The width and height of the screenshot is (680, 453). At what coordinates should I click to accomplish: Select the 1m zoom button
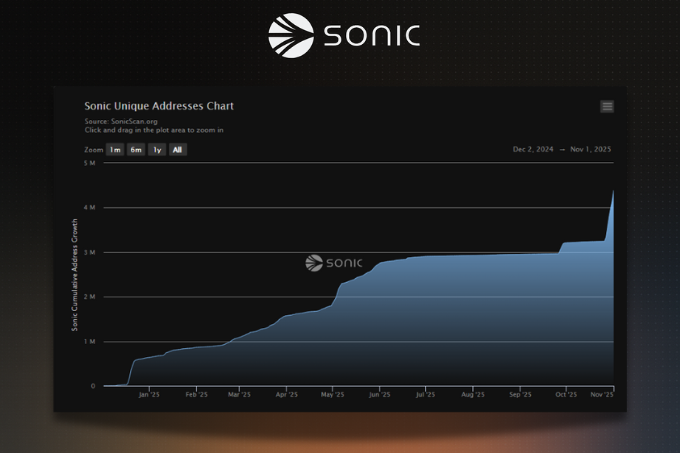[x=115, y=150]
